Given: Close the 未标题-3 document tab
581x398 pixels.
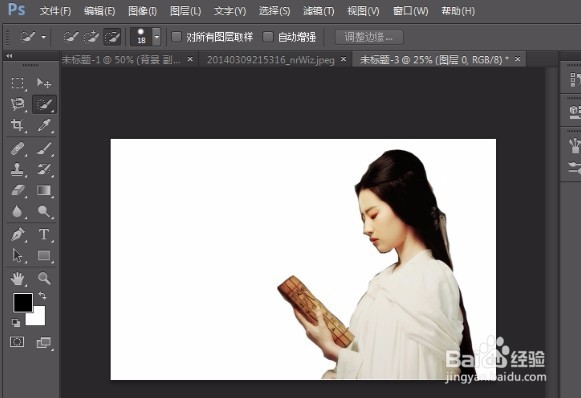Looking at the screenshot, I should [518, 59].
